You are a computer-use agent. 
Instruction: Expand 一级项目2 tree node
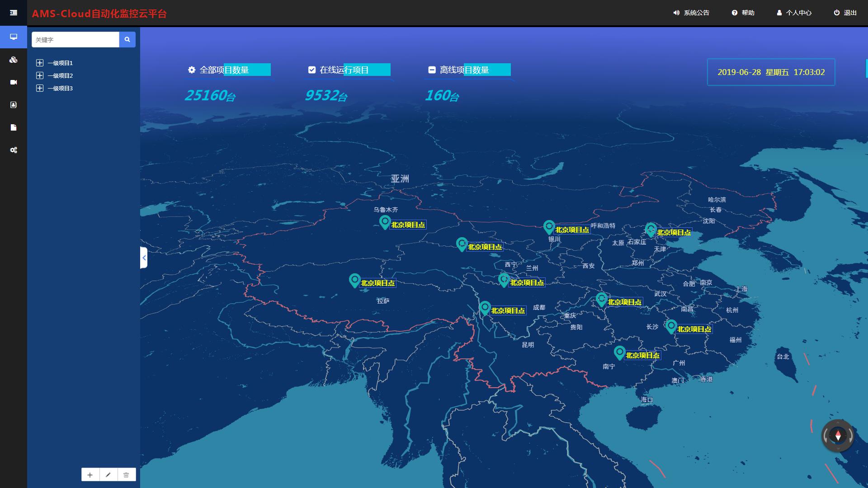40,75
